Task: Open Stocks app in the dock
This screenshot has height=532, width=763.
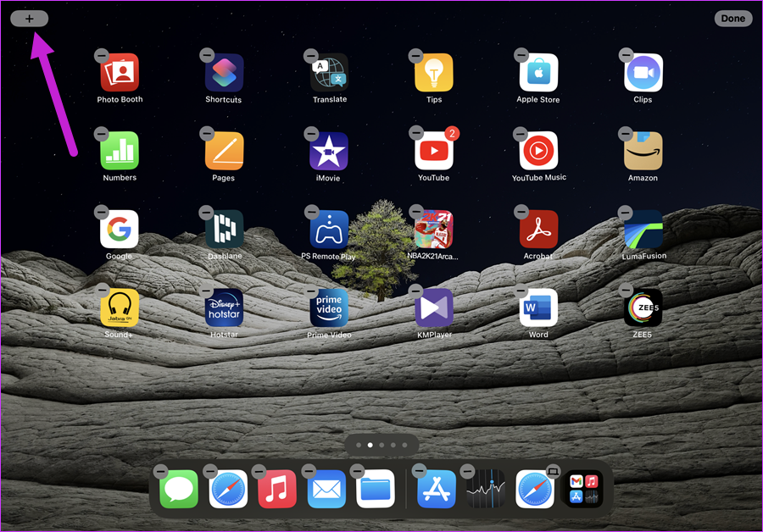Action: (x=486, y=489)
